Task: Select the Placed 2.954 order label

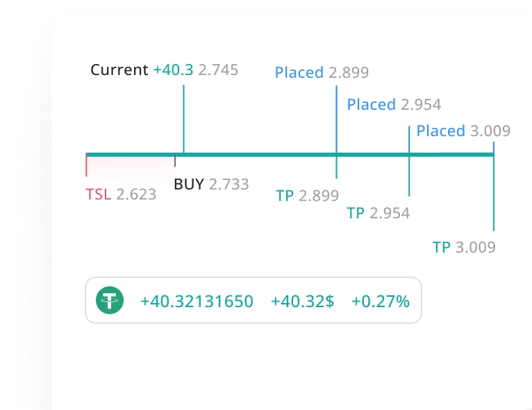Action: 394,104
